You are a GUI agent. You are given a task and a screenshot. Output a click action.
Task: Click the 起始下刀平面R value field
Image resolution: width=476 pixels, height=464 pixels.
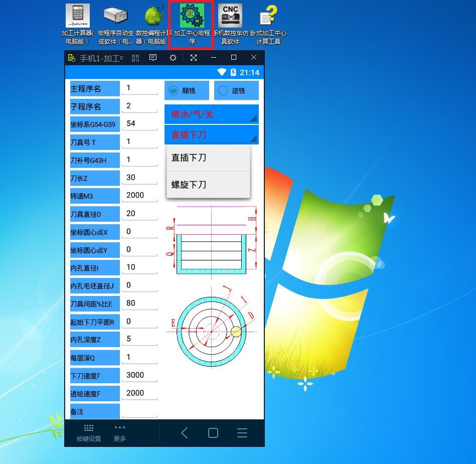click(139, 322)
